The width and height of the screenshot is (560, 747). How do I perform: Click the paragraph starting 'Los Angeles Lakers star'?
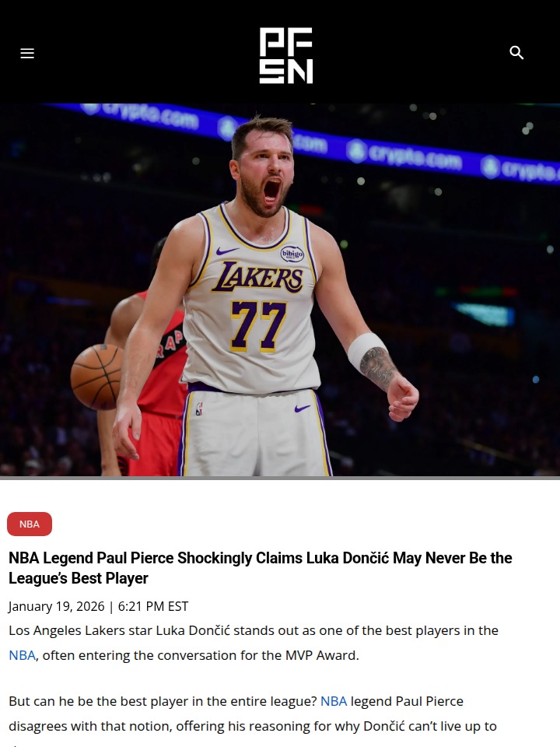tap(254, 643)
